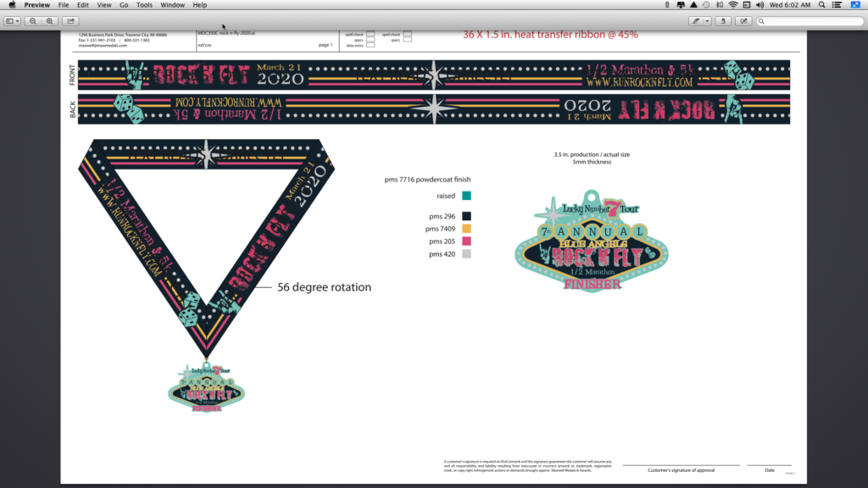Click the "mf/cm" initials text
This screenshot has height=488, width=868.
tap(204, 46)
